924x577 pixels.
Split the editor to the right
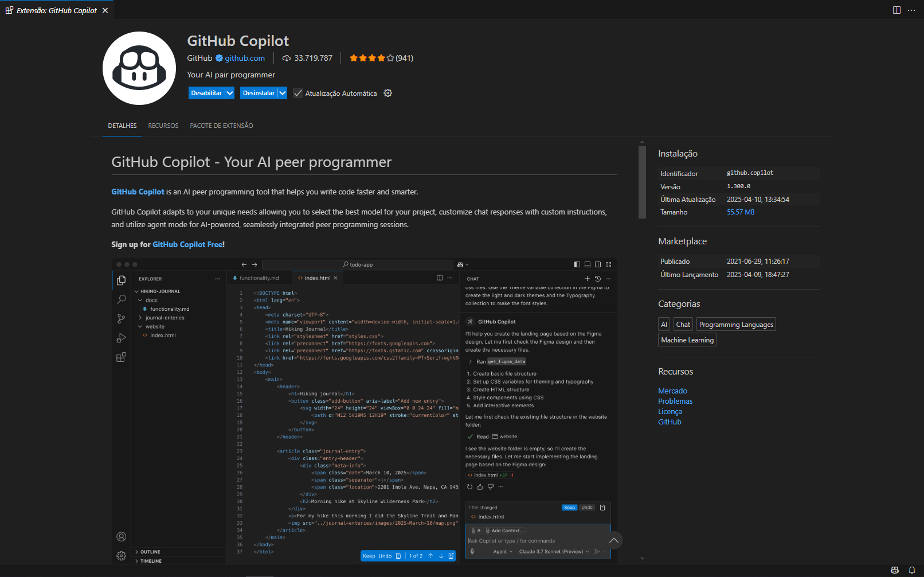(x=896, y=10)
